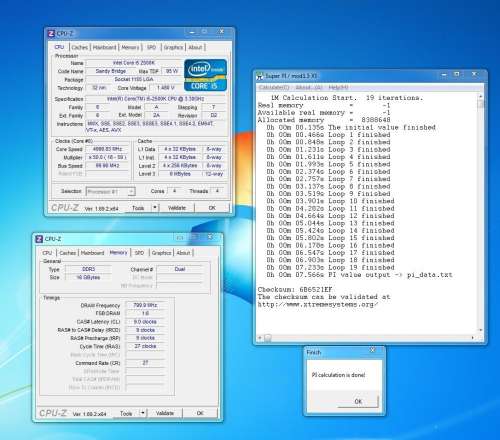Click Super PI horizontal scrollbar thumb
The width and height of the screenshot is (500, 440).
tap(268, 338)
